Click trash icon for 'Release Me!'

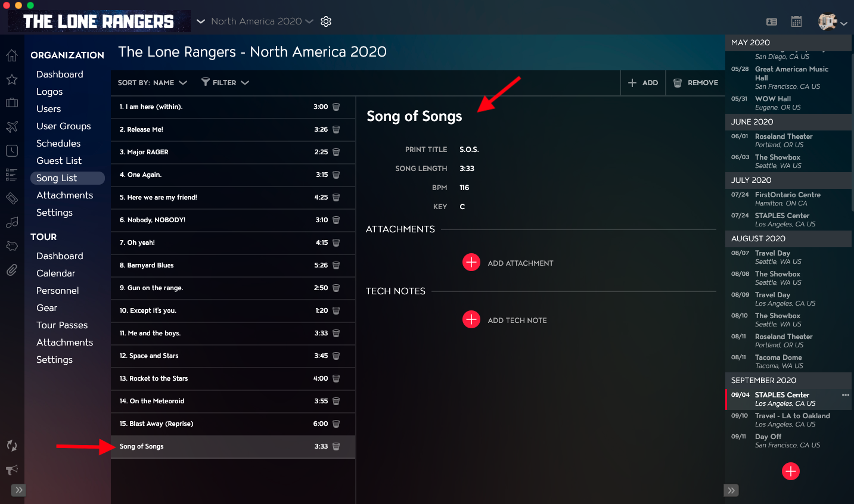pyautogui.click(x=336, y=129)
